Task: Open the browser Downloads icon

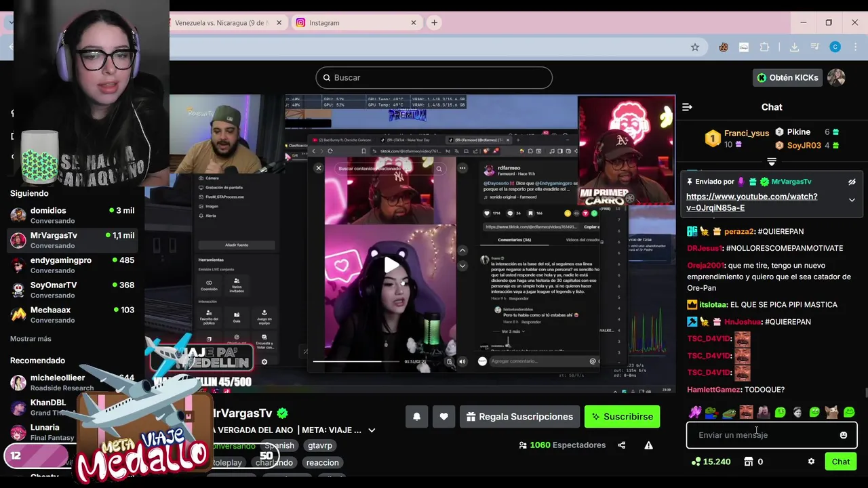Action: (794, 47)
